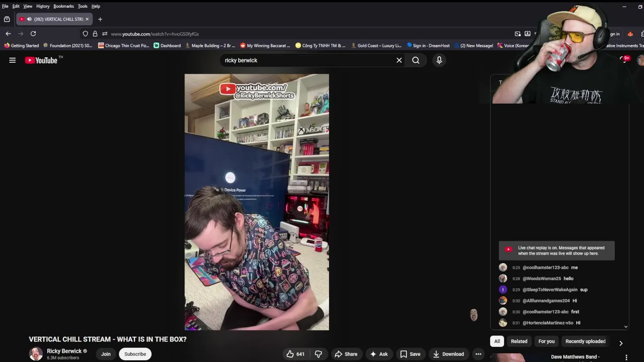The height and width of the screenshot is (362, 644).
Task: Select the For you filter chip
Action: click(x=546, y=341)
